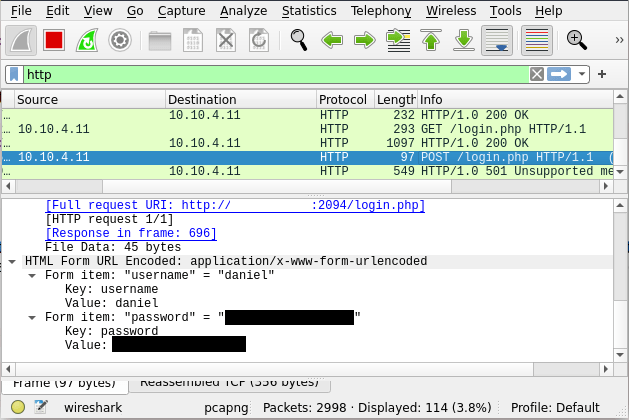Show more toolbar items chevron
The width and height of the screenshot is (629, 420).
pos(619,40)
